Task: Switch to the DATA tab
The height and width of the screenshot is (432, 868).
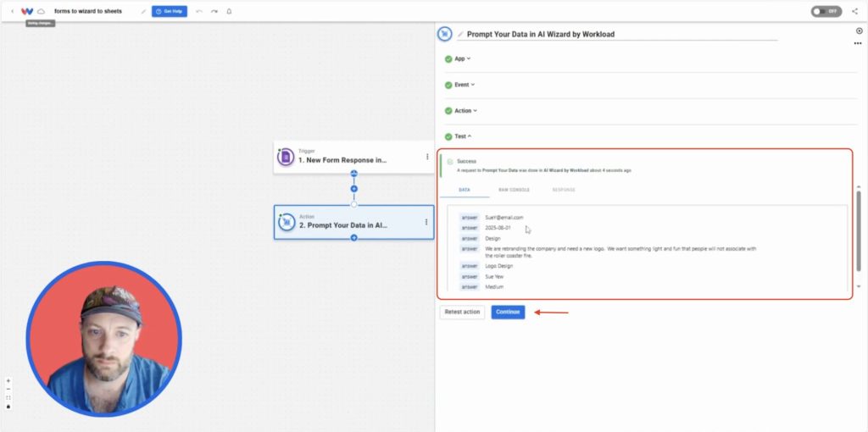Action: [x=465, y=190]
